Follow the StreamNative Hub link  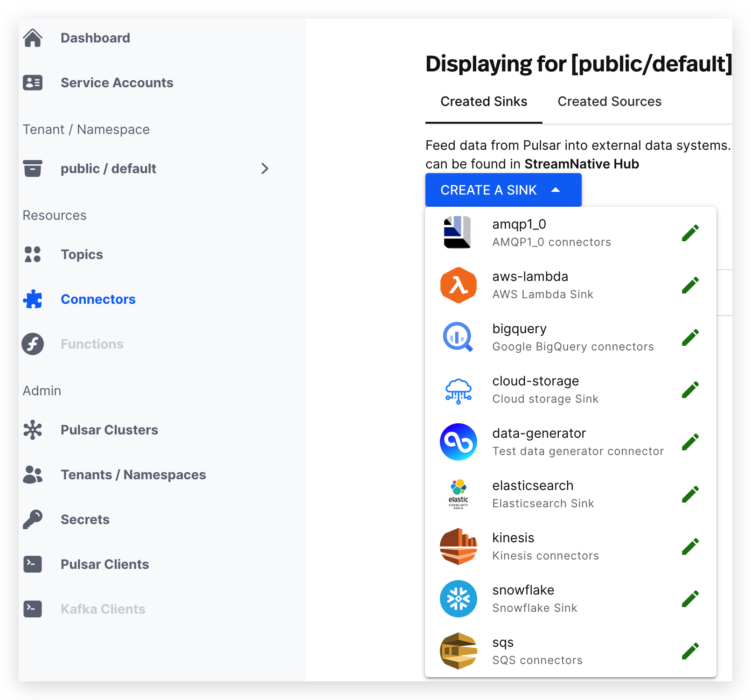[x=581, y=164]
